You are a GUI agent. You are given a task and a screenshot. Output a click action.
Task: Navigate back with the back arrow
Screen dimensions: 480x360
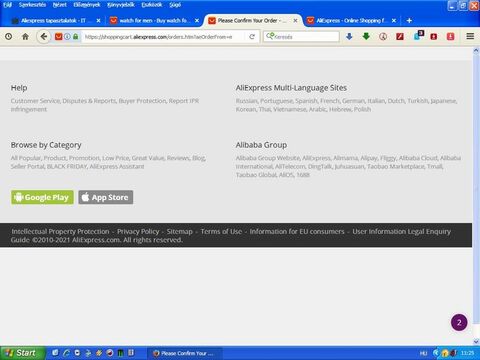(44, 36)
